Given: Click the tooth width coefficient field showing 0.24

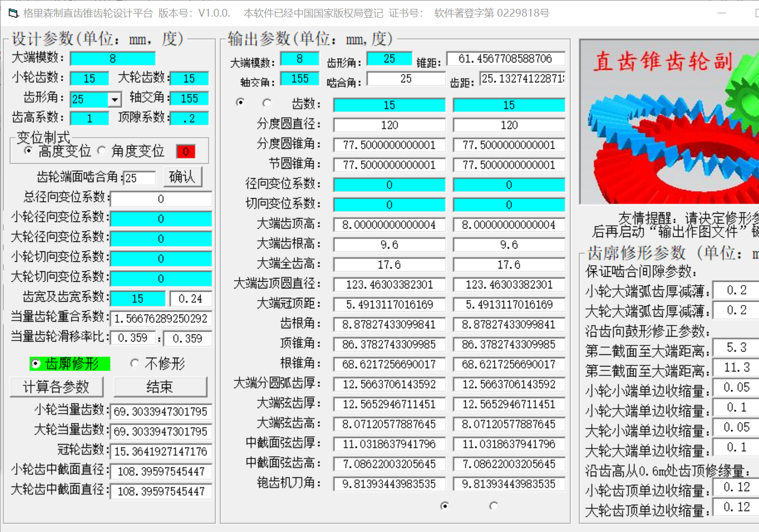Looking at the screenshot, I should pos(191,298).
